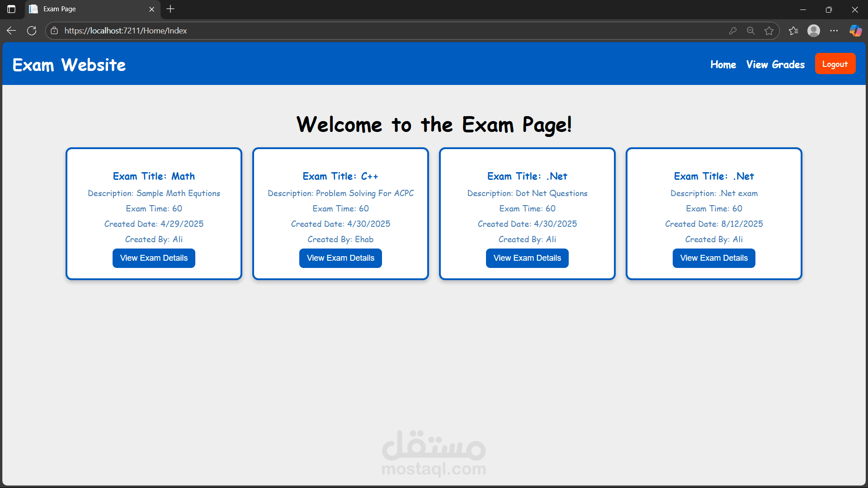
Task: Open the favorites list icon
Action: click(793, 31)
